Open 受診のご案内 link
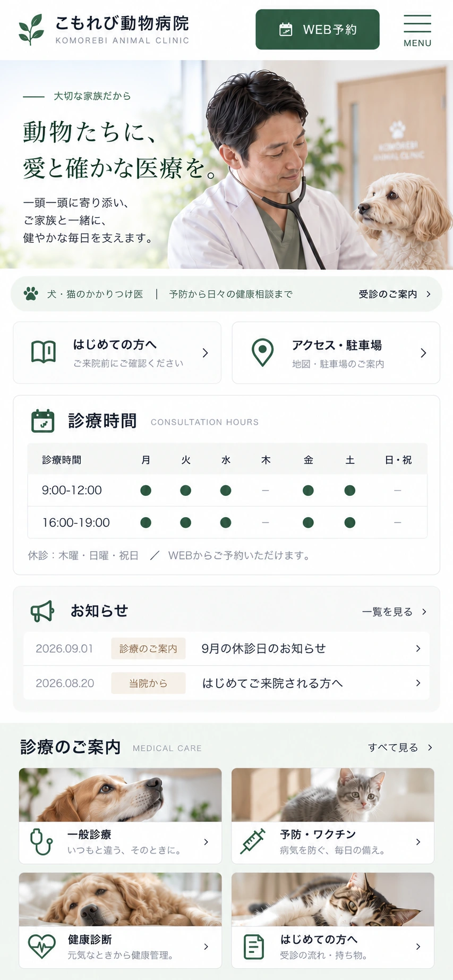The image size is (453, 980). (x=388, y=294)
